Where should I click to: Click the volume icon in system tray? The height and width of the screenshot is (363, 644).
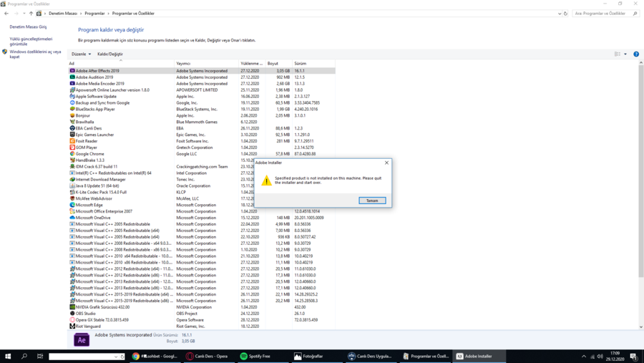(600, 357)
